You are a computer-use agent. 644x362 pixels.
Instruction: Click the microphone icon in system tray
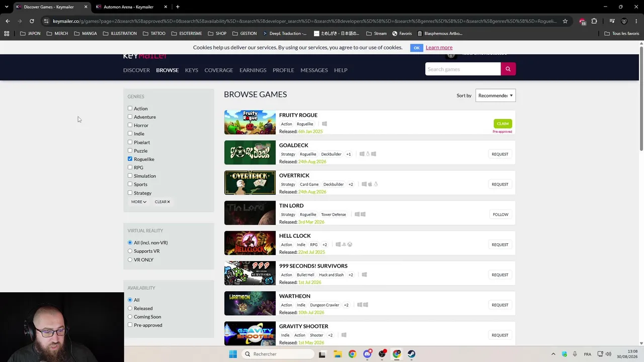pyautogui.click(x=575, y=354)
